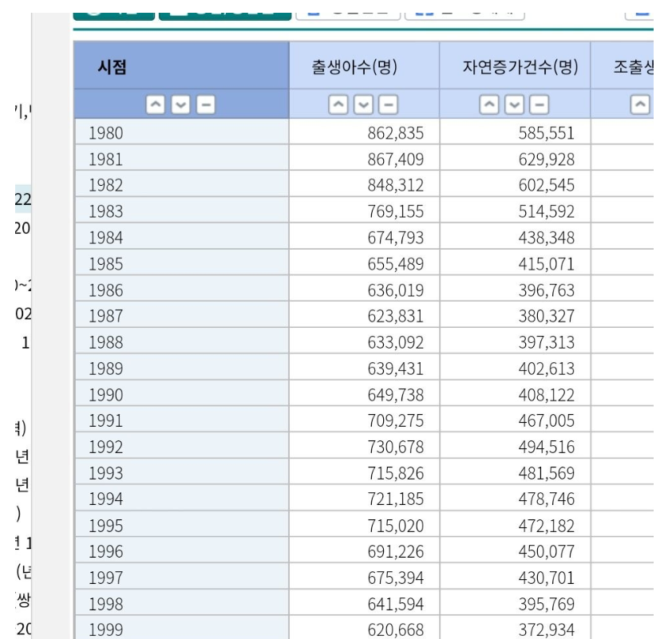The width and height of the screenshot is (672, 639).
Task: Select the 1989 year row label
Action: (106, 369)
